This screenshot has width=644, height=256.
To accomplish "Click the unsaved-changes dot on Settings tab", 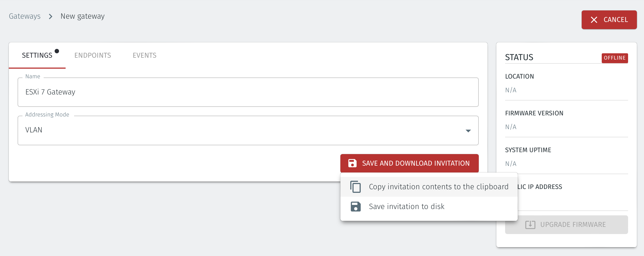I will (x=57, y=51).
